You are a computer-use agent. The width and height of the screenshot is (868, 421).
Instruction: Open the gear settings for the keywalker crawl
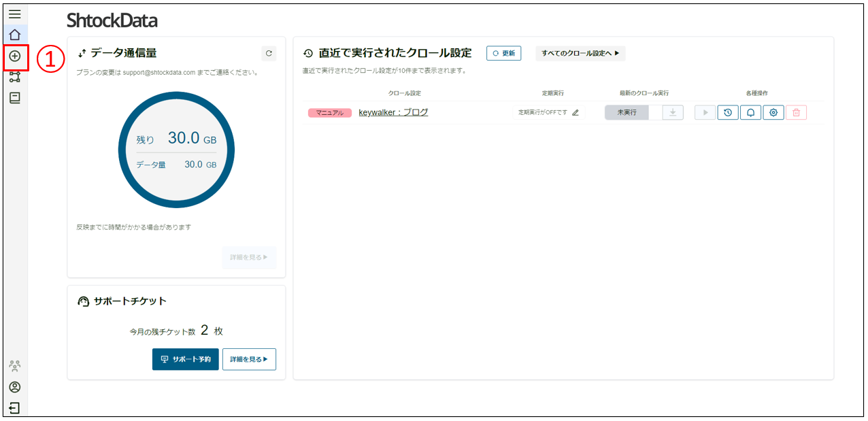coord(773,113)
